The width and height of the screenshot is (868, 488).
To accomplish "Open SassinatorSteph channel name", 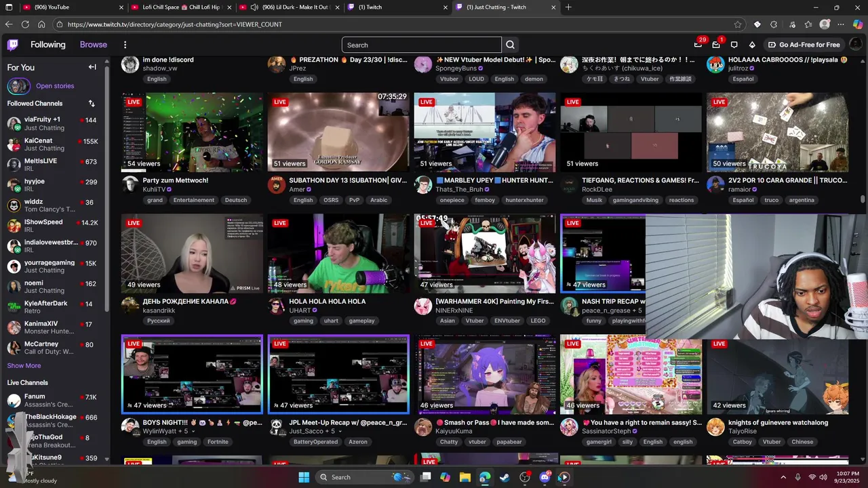I will coord(606,431).
